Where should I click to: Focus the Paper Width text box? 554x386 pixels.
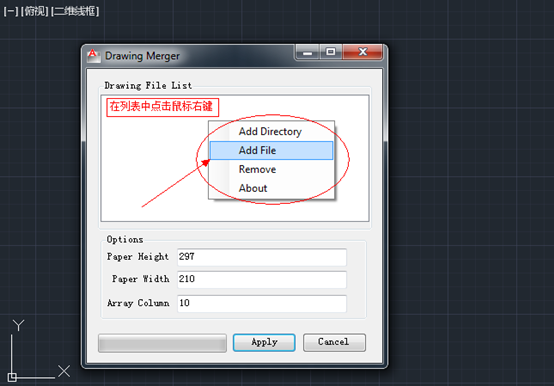point(261,280)
